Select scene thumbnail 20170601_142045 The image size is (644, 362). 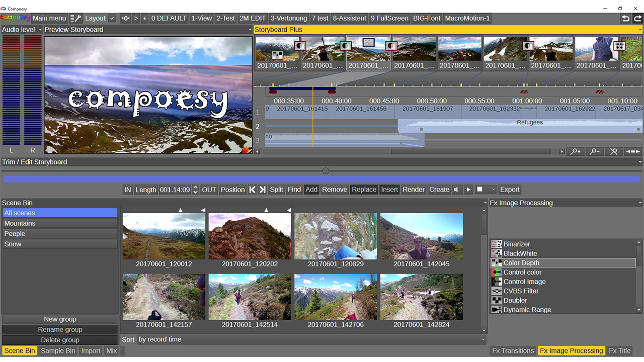tap(421, 236)
